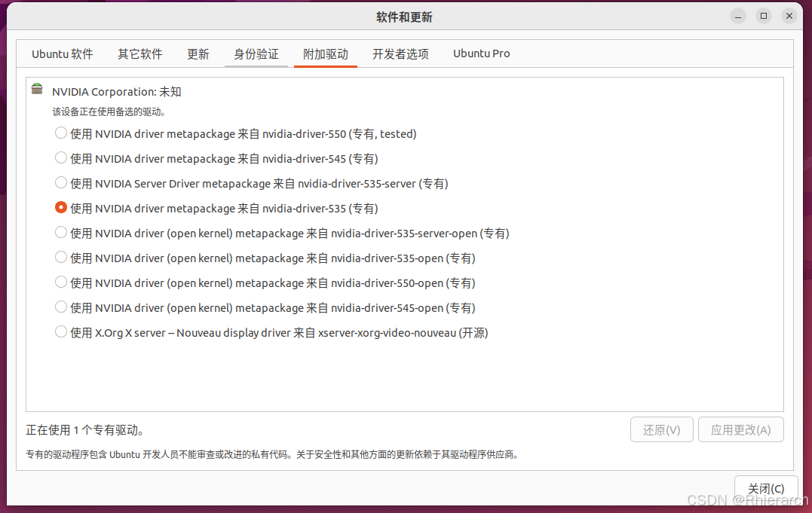Select nvidia-driver-550 (tested) radio option
Image resolution: width=812 pixels, height=513 pixels.
(60, 133)
